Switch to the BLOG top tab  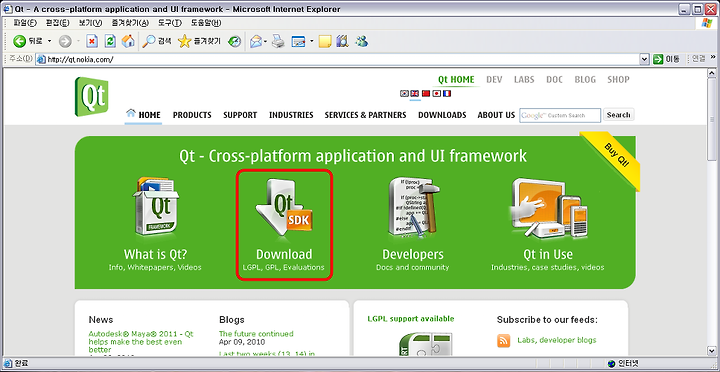pyautogui.click(x=585, y=79)
